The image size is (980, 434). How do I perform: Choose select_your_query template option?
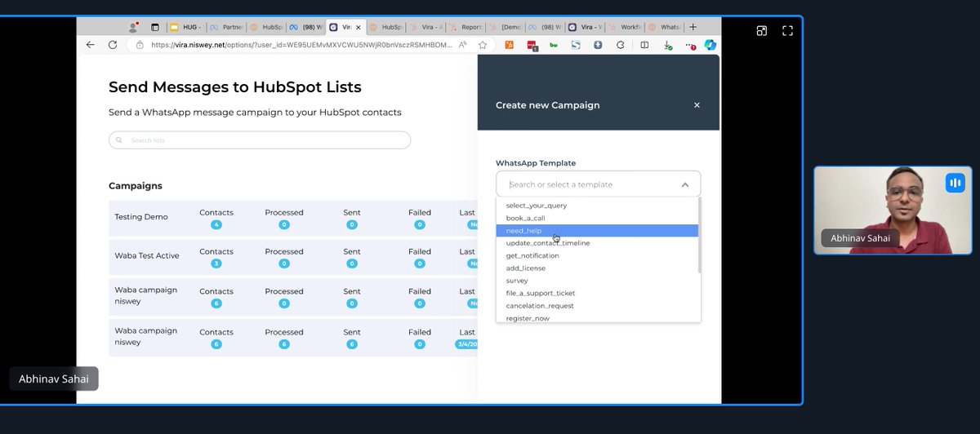click(x=597, y=206)
